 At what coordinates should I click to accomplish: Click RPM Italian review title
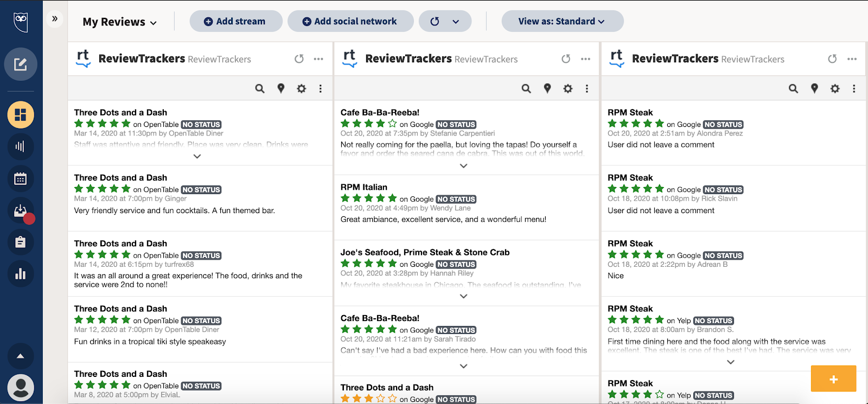coord(364,187)
